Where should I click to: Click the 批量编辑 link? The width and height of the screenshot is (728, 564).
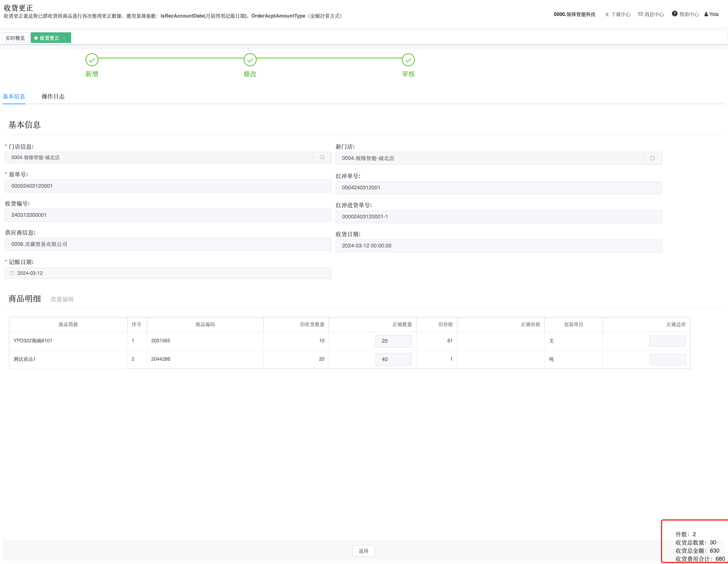pos(62,299)
